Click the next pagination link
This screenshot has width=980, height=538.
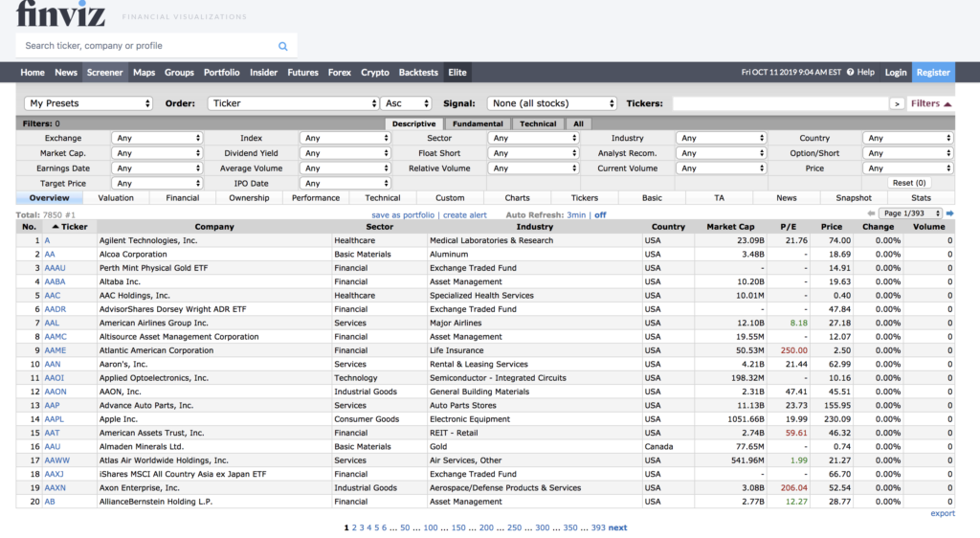point(617,528)
